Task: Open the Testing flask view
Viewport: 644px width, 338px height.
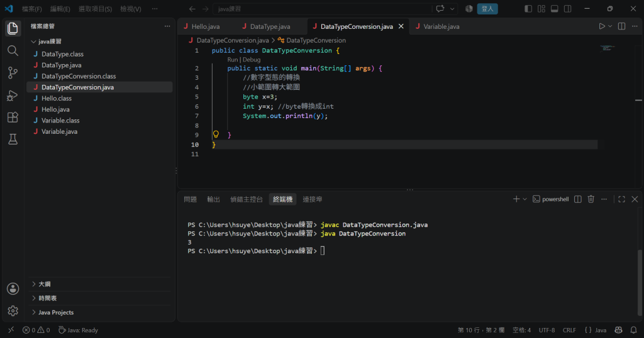Action: pos(13,139)
